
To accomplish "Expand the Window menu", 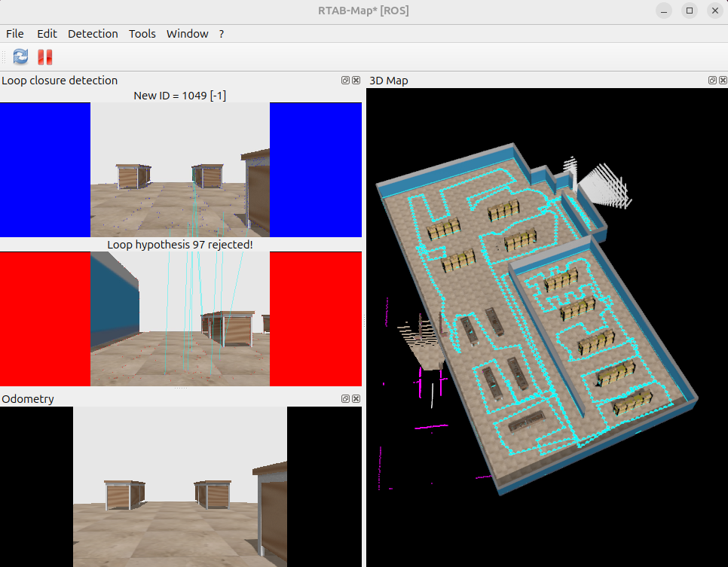I will pos(187,34).
